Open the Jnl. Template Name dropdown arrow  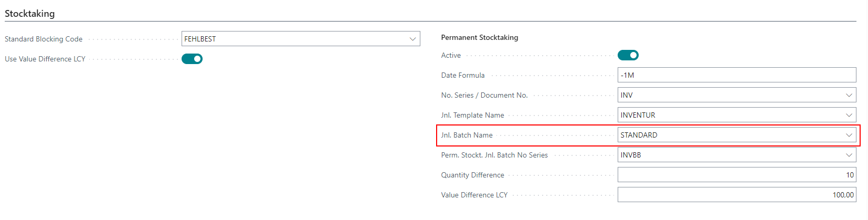tap(849, 115)
